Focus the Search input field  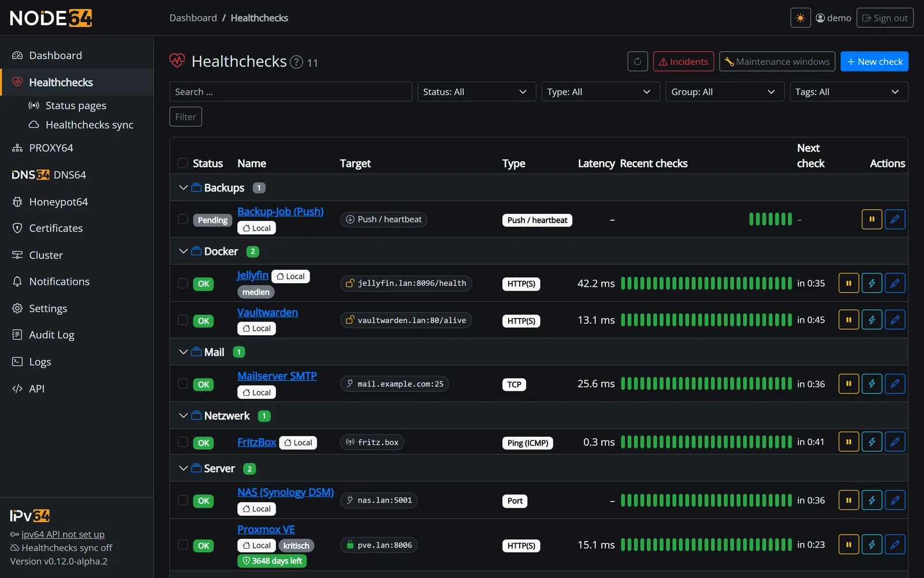click(290, 92)
